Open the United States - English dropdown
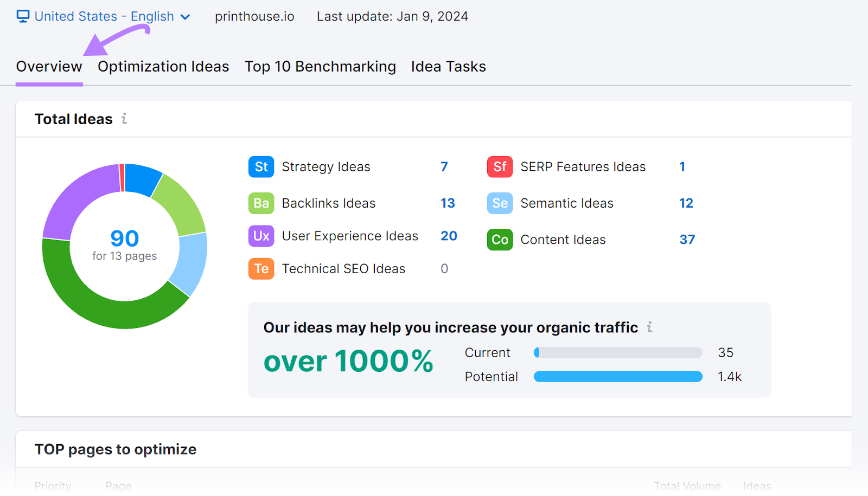The height and width of the screenshot is (496, 868). click(x=104, y=16)
